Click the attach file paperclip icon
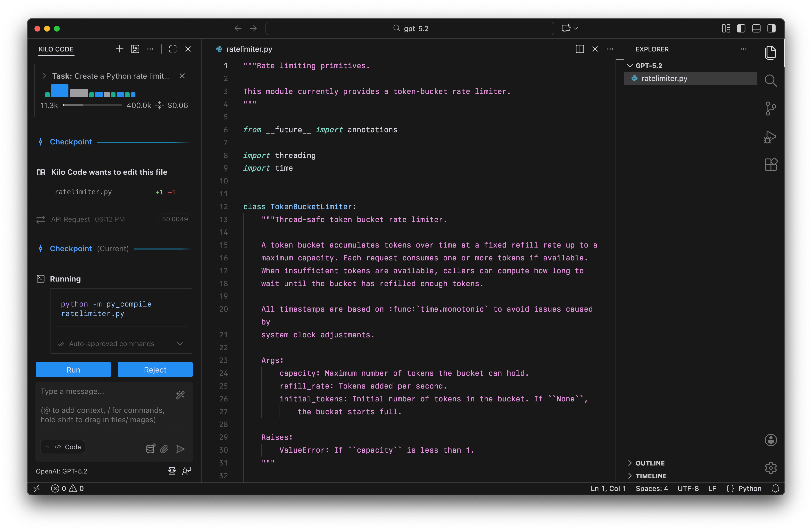The height and width of the screenshot is (531, 812). [164, 449]
